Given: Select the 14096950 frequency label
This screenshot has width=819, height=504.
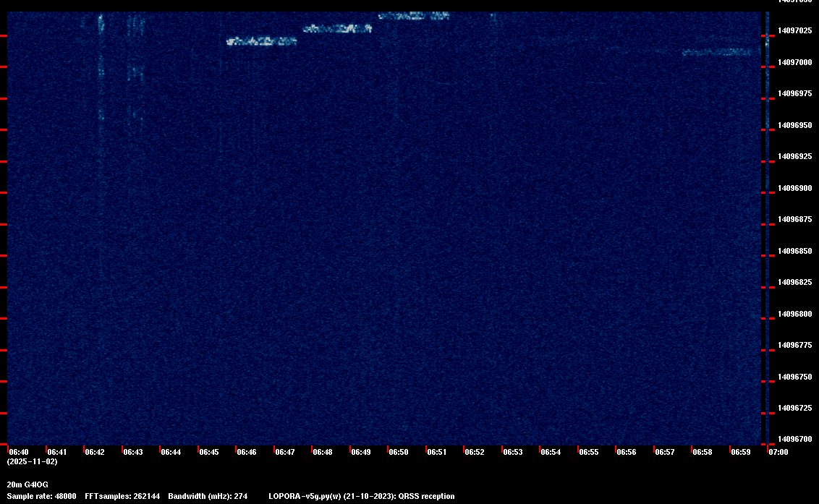Looking at the screenshot, I should coord(795,125).
